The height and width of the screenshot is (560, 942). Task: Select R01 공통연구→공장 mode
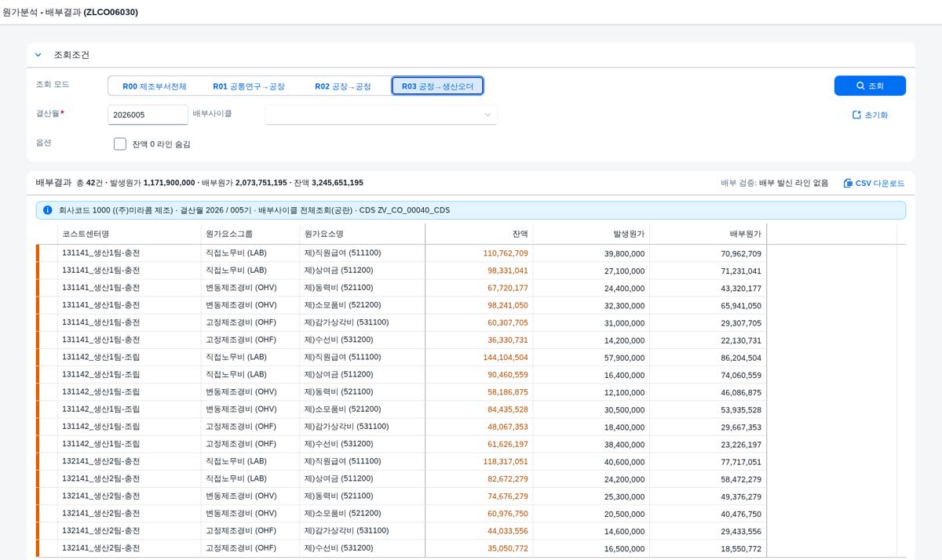pyautogui.click(x=249, y=86)
